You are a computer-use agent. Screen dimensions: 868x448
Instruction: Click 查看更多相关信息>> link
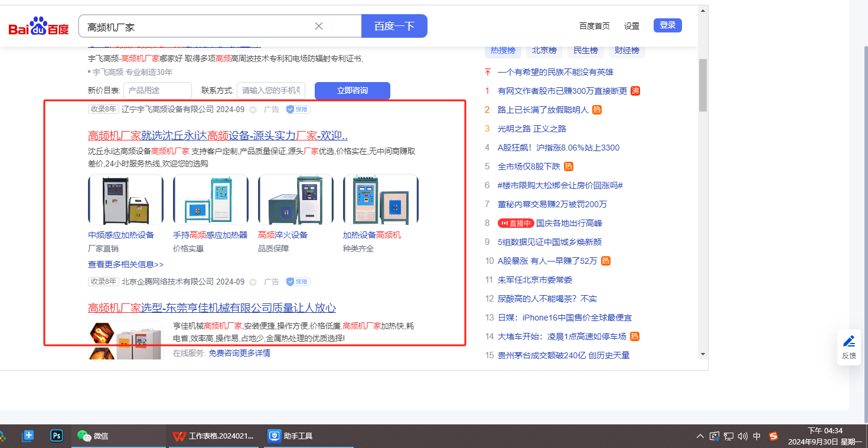[126, 264]
